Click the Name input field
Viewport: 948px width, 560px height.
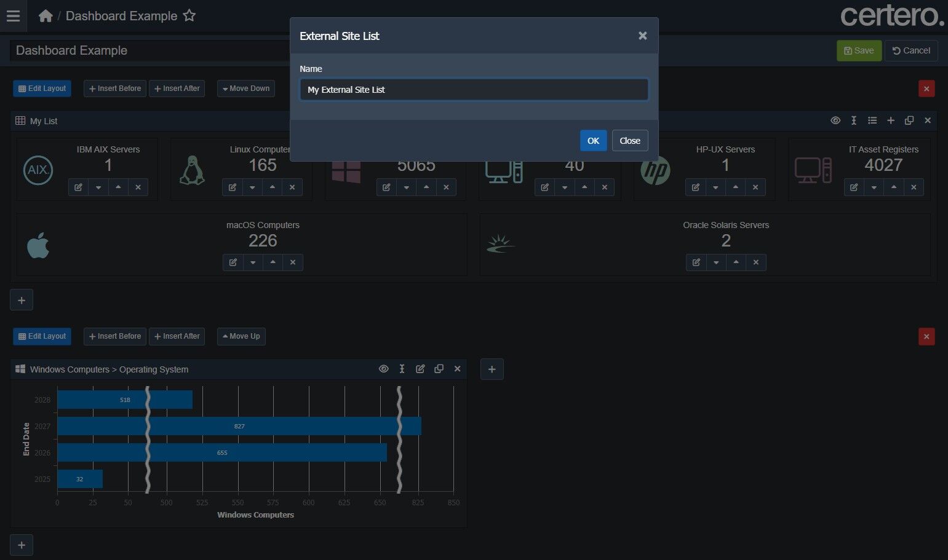[x=474, y=90]
